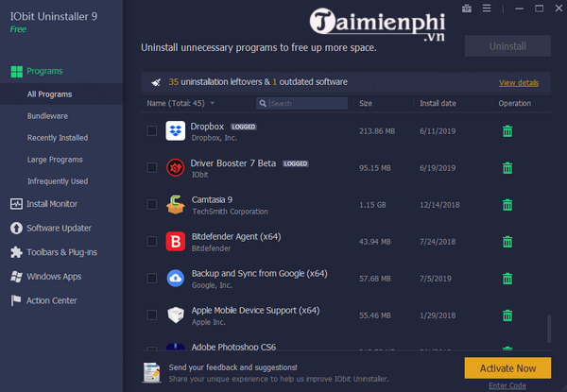Image resolution: width=567 pixels, height=392 pixels.
Task: Click the 1.15 GB size value
Action: [x=372, y=205]
